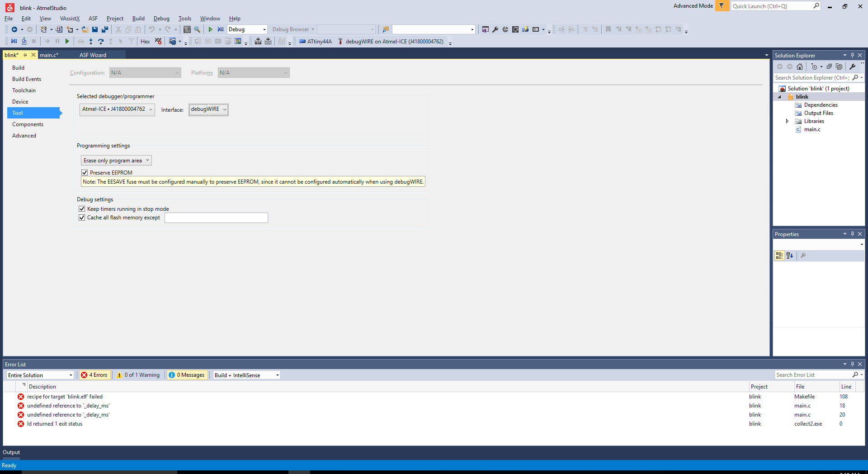Click the Advanced Mode filter icon

click(722, 6)
